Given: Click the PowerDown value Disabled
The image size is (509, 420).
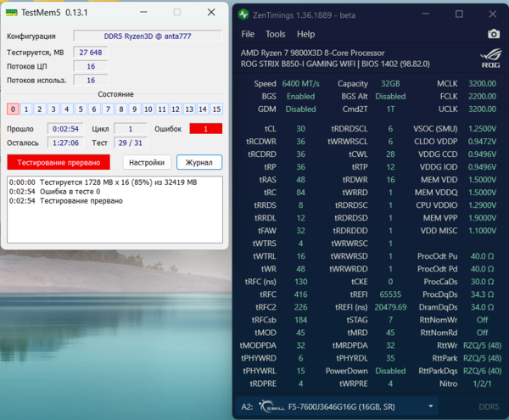Looking at the screenshot, I should click(390, 371).
